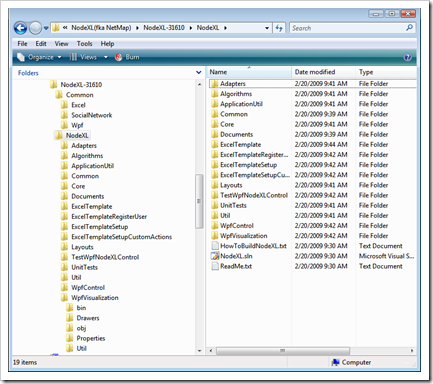Click ExcelTemplate folder icon in file list
This screenshot has width=433, height=384.
[215, 145]
